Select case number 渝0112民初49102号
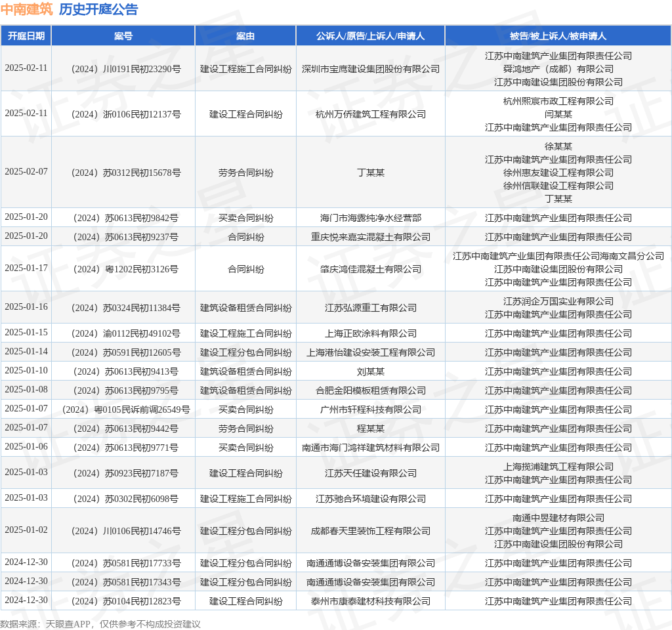This screenshot has width=672, height=630. click(x=126, y=334)
